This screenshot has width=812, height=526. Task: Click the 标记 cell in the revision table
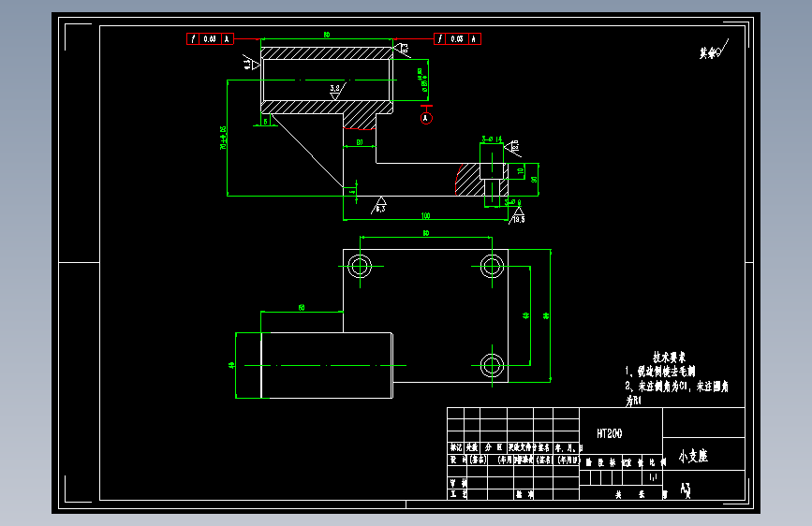click(x=456, y=447)
